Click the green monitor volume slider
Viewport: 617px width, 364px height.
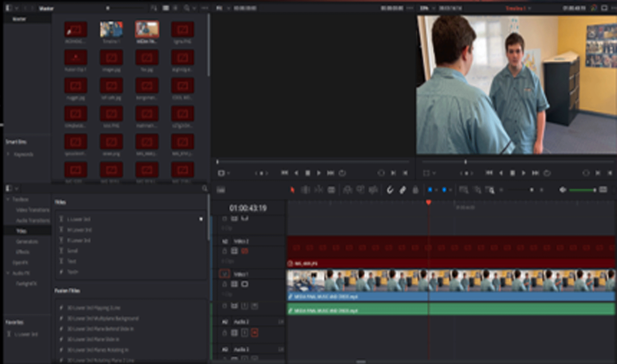pyautogui.click(x=582, y=190)
